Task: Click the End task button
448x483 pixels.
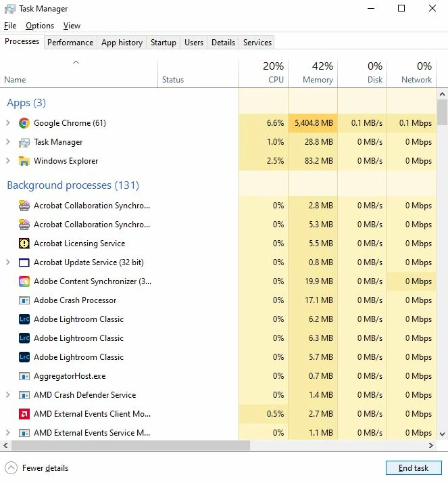Action: [414, 468]
